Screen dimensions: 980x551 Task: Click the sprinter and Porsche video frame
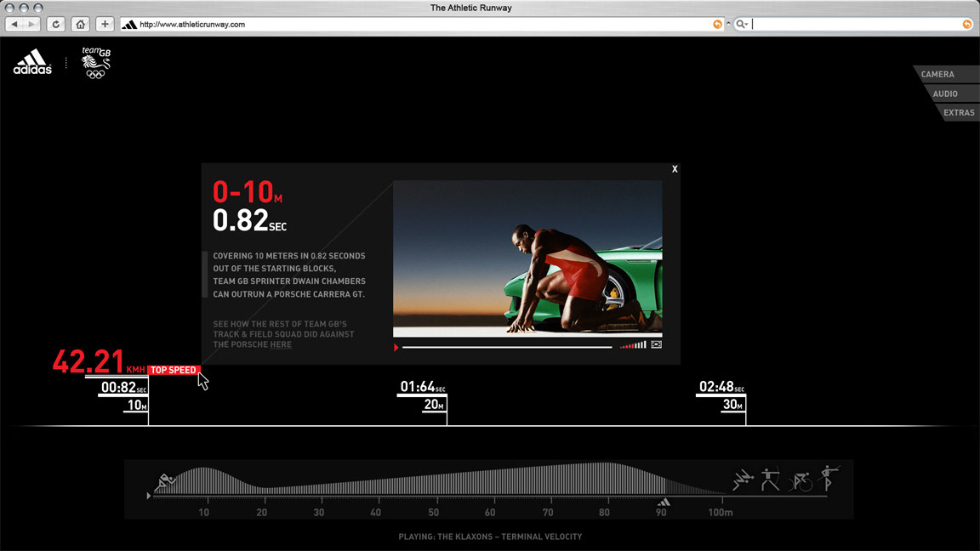527,258
